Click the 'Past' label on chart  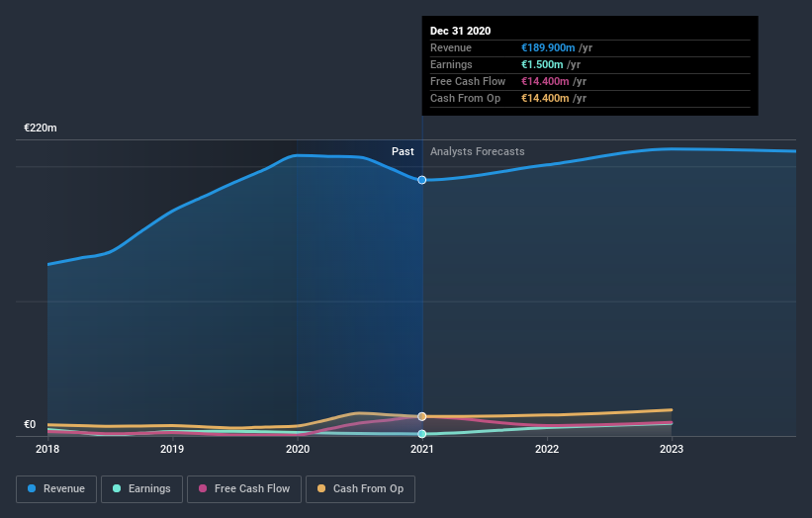tap(403, 151)
